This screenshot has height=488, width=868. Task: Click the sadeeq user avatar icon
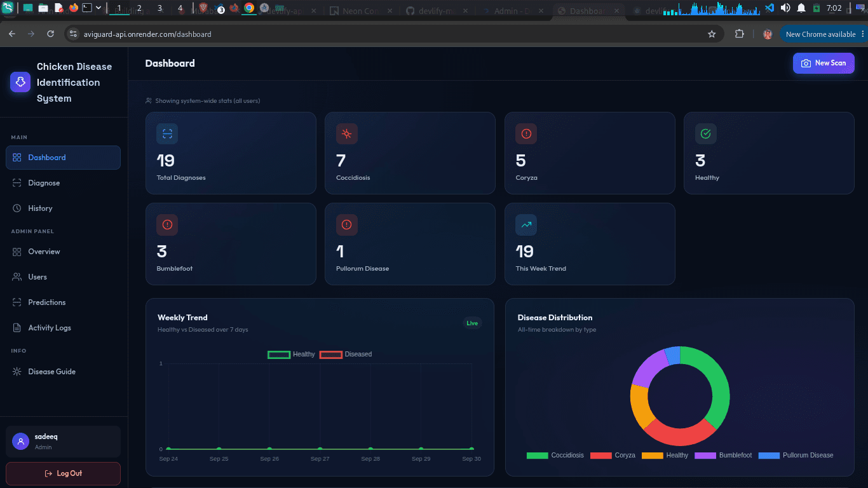point(20,442)
